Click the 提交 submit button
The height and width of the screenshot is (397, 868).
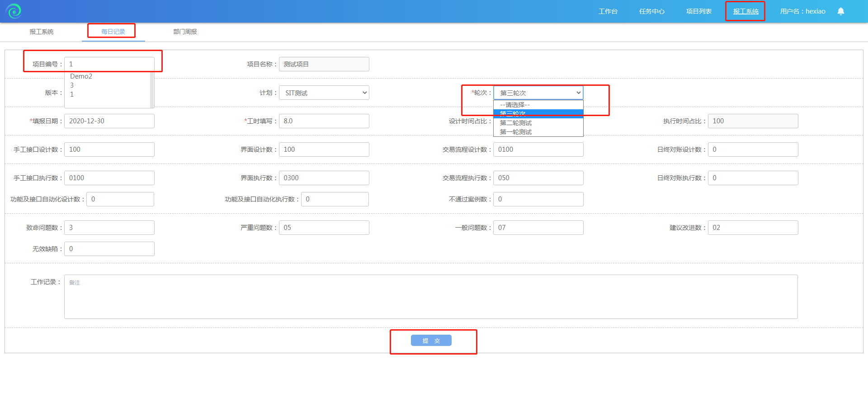431,341
